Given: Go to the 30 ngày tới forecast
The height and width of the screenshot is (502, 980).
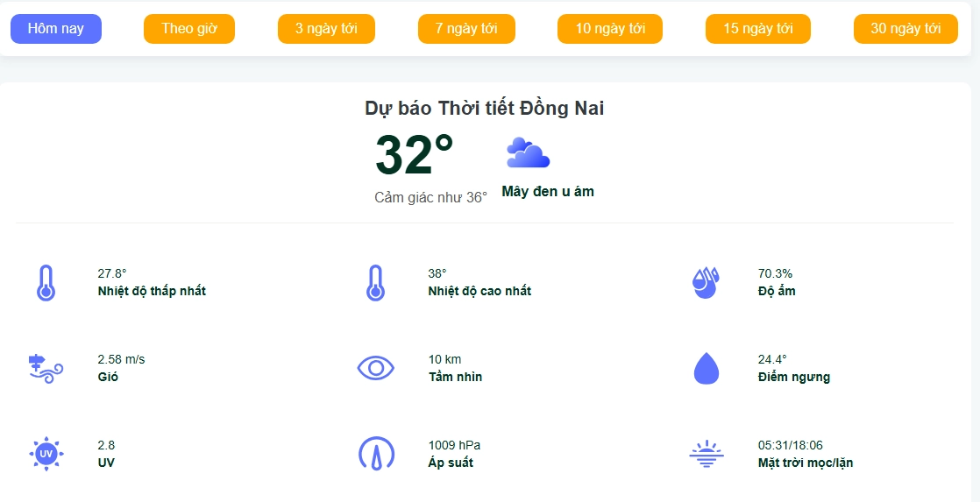Looking at the screenshot, I should 905,29.
